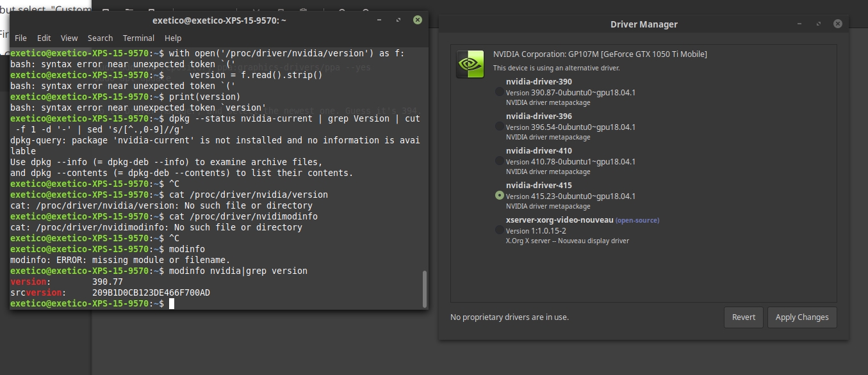The height and width of the screenshot is (375, 868).
Task: Open the terminal File menu
Action: pos(20,38)
